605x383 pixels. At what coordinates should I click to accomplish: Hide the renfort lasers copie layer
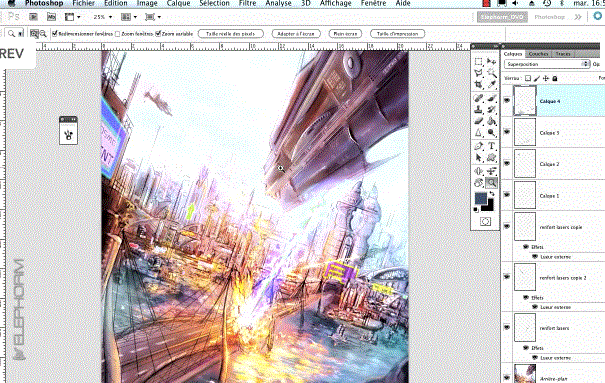[x=507, y=227]
